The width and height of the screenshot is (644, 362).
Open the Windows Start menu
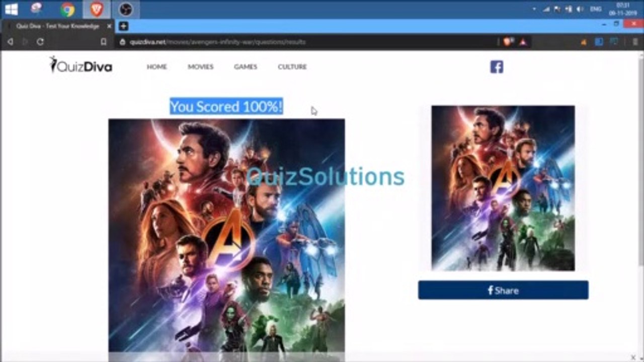11,9
